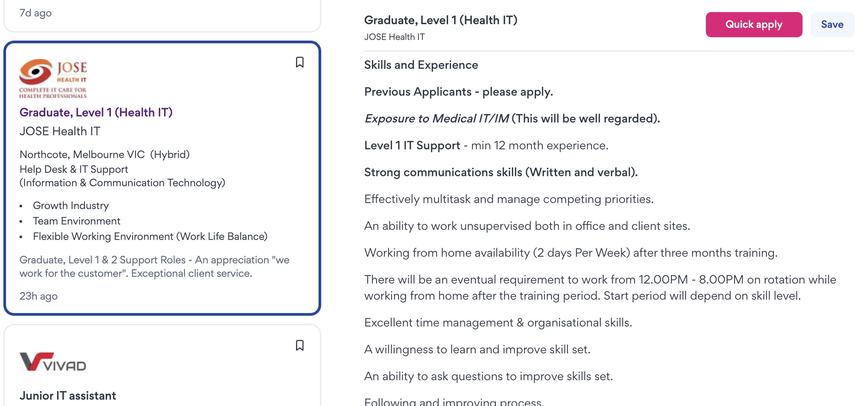The height and width of the screenshot is (406, 868).
Task: Click the 23h ago timestamp on the card
Action: click(x=38, y=296)
